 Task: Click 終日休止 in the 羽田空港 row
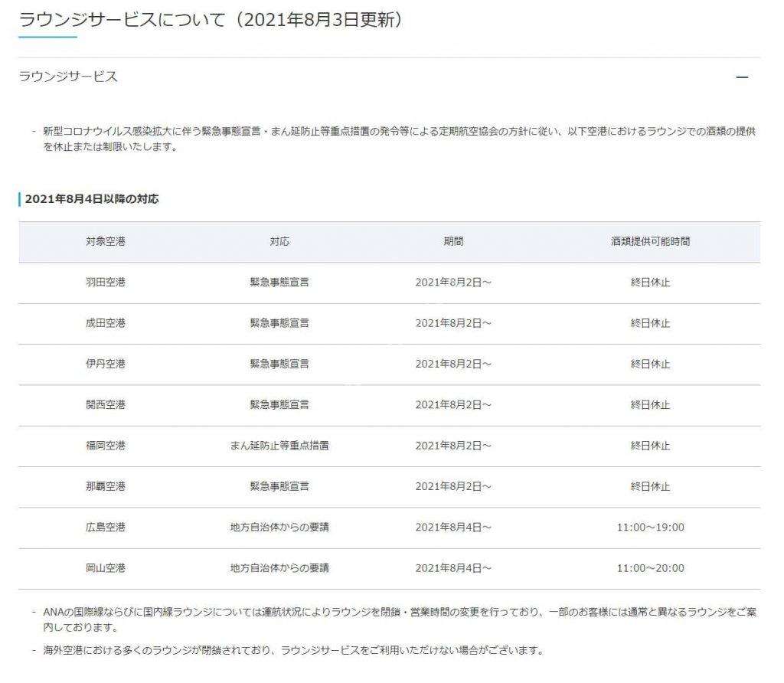click(650, 282)
